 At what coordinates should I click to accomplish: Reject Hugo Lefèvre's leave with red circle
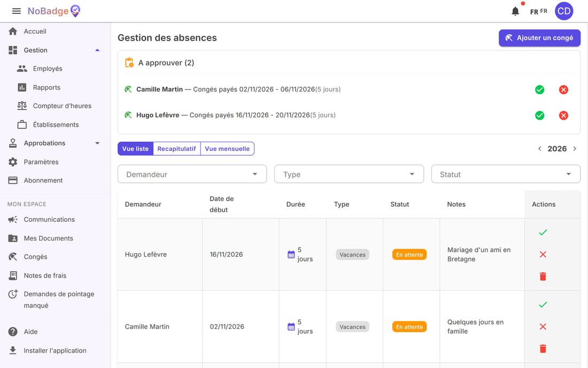pyautogui.click(x=563, y=116)
